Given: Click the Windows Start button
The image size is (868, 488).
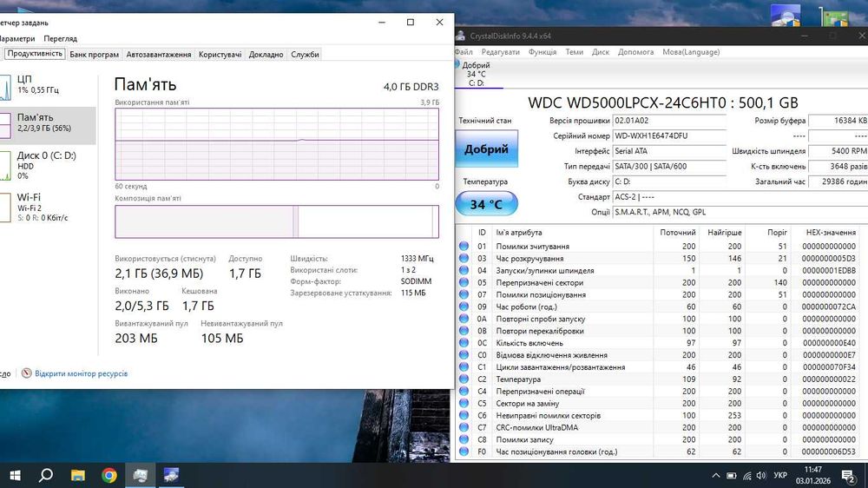Looking at the screenshot, I should (x=15, y=475).
